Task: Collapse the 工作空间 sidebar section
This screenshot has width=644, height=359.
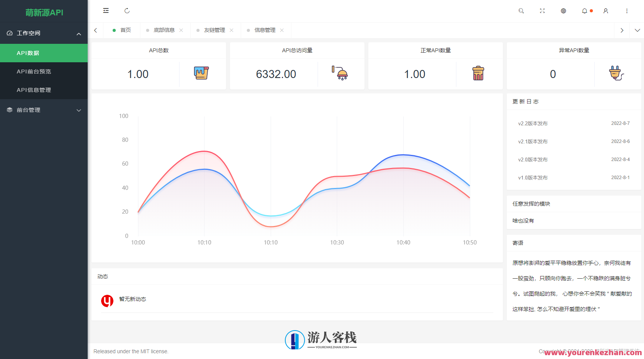Action: (x=44, y=33)
